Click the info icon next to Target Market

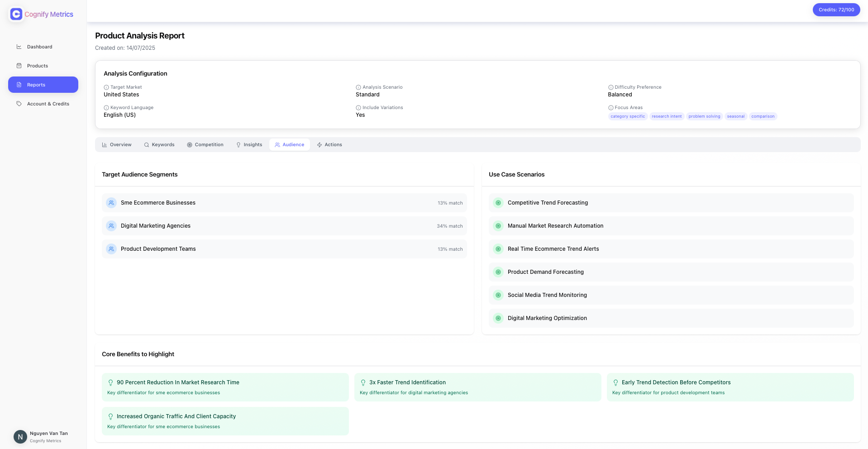(106, 87)
